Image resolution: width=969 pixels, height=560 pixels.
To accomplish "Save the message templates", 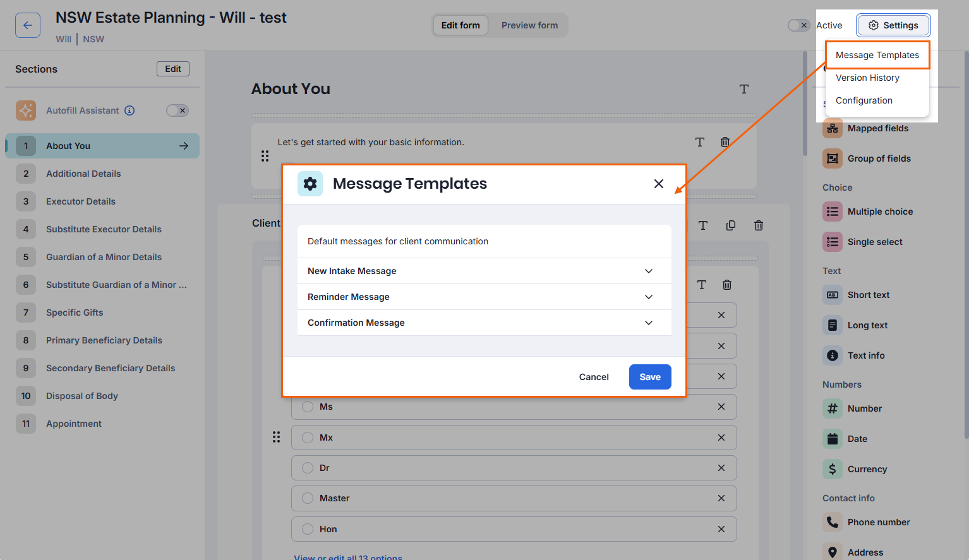I will tap(649, 377).
